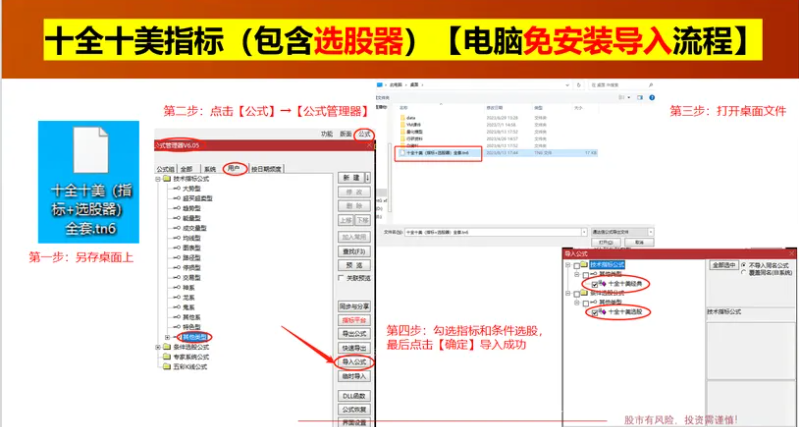Collapse the 技术指标公式 tree in formula manager
The height and width of the screenshot is (427, 799).
pyautogui.click(x=157, y=178)
